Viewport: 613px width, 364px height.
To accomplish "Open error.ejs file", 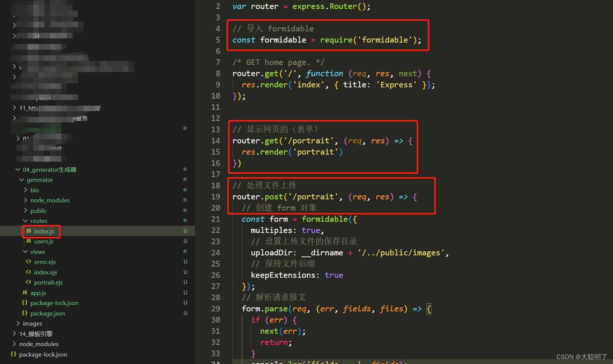I will 45,262.
